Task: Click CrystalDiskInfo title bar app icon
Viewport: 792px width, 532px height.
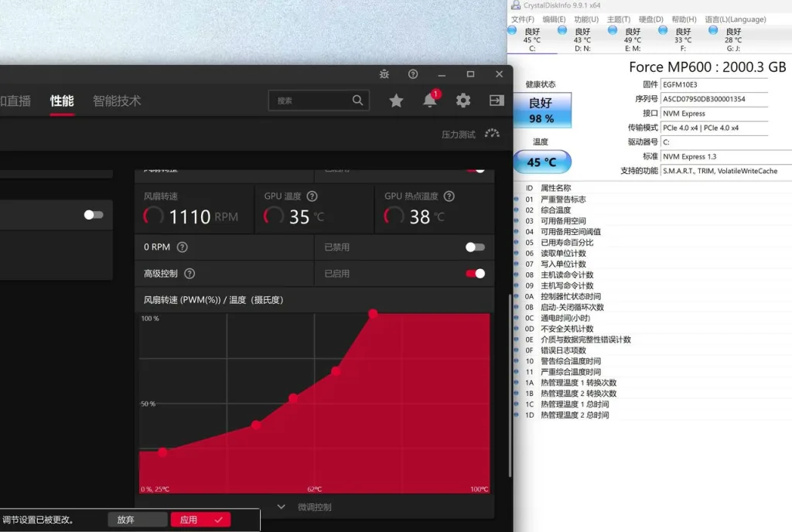Action: [x=516, y=5]
